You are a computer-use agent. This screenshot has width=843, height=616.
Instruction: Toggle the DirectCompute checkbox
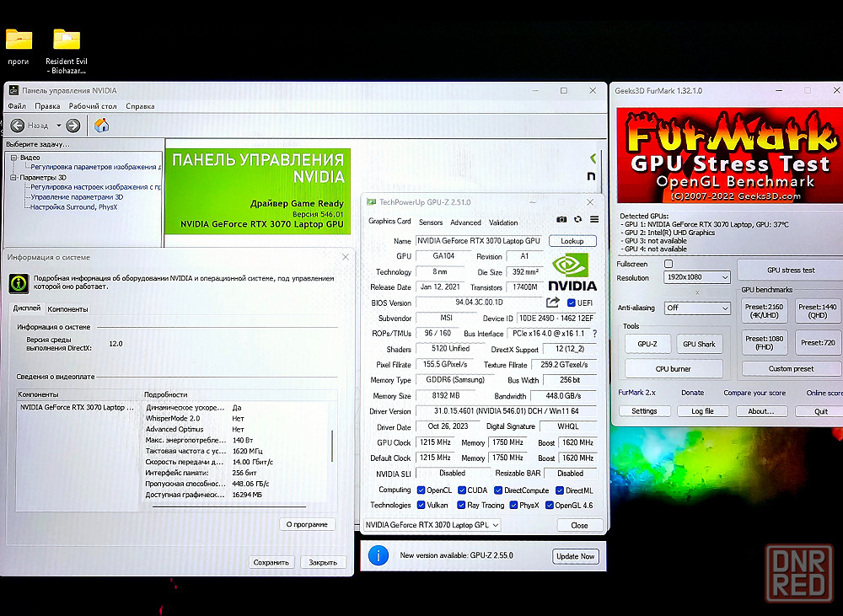click(498, 490)
